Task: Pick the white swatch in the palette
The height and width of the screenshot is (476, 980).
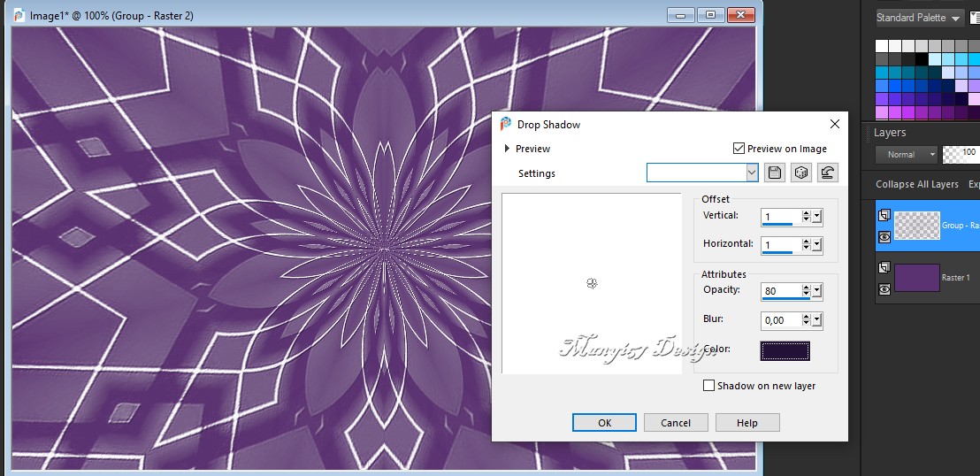Action: [x=881, y=46]
